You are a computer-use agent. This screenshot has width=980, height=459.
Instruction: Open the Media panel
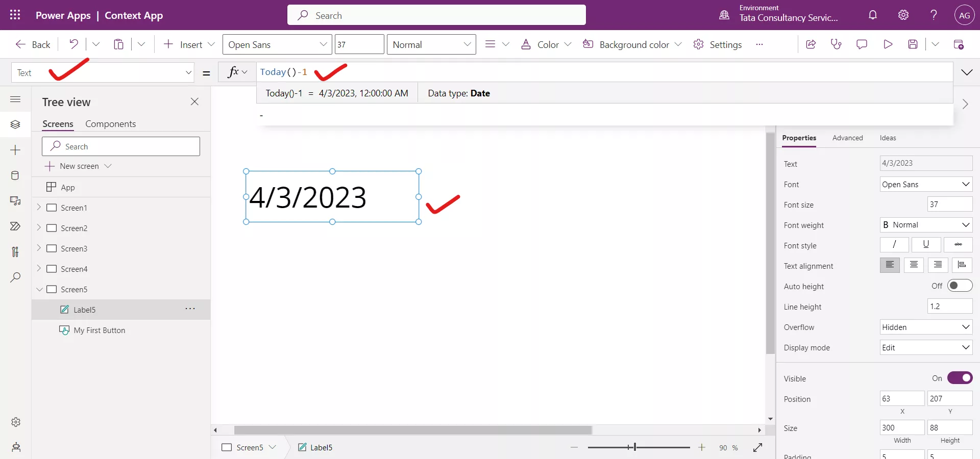tap(15, 201)
